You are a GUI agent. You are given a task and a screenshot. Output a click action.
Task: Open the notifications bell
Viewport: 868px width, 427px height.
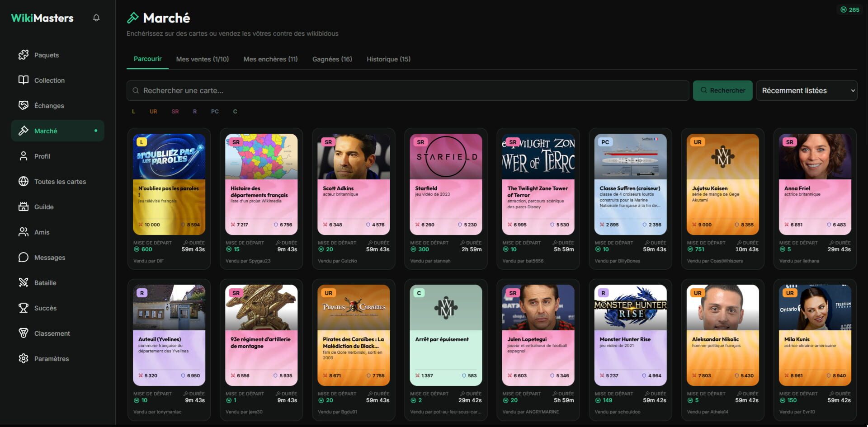point(96,18)
